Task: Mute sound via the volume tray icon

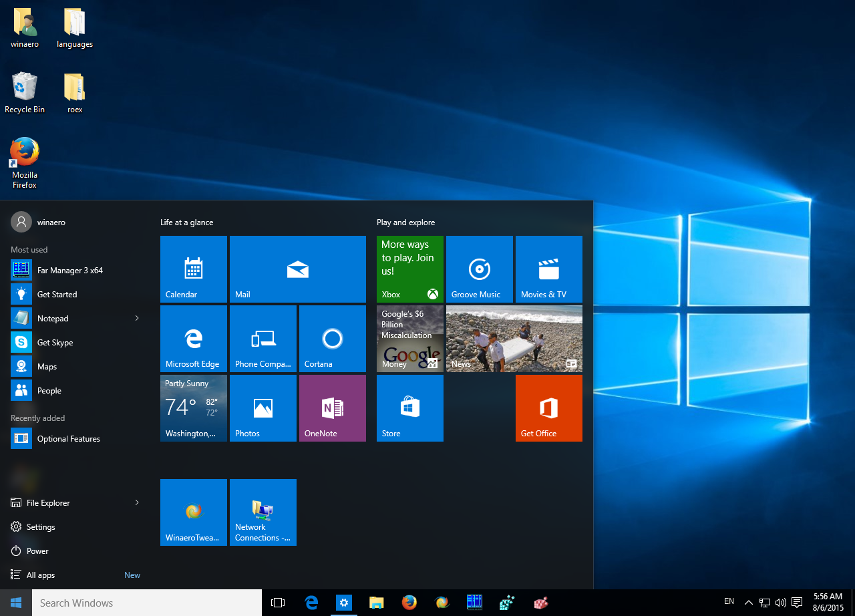Action: [780, 602]
